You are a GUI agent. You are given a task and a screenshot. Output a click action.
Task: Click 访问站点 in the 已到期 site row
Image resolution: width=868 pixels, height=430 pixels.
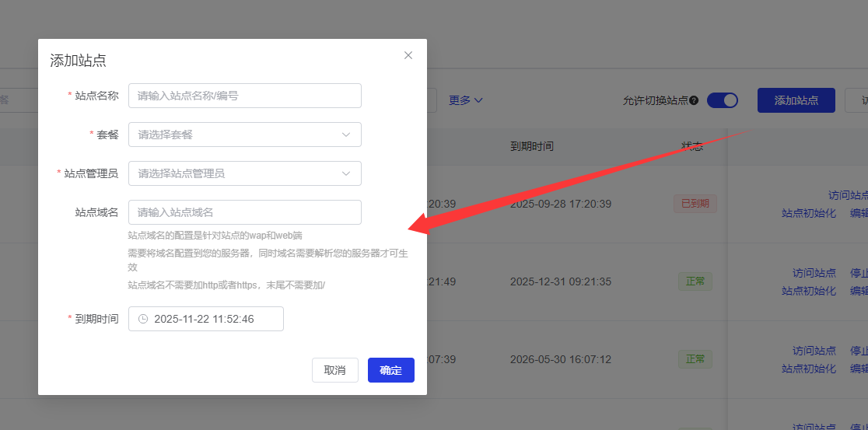click(848, 195)
